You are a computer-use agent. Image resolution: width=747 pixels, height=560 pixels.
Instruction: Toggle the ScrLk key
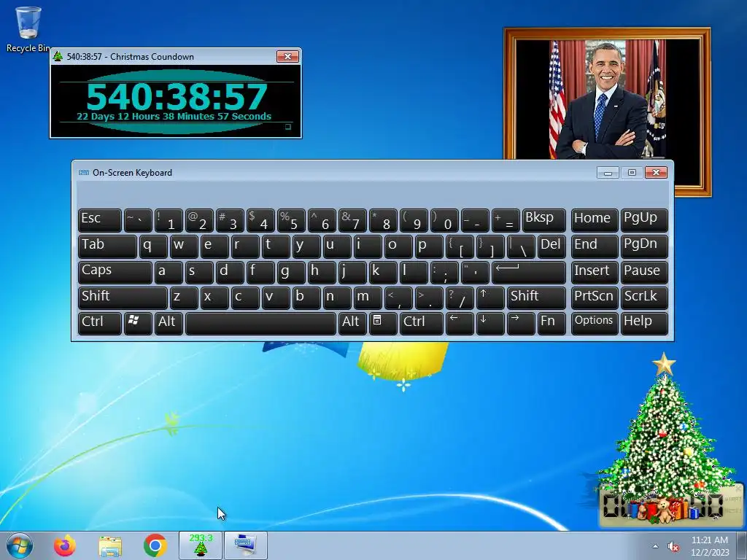tap(644, 297)
